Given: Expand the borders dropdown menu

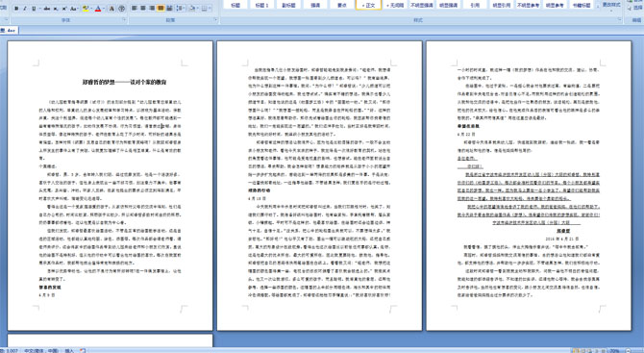Looking at the screenshot, I should click(210, 8).
